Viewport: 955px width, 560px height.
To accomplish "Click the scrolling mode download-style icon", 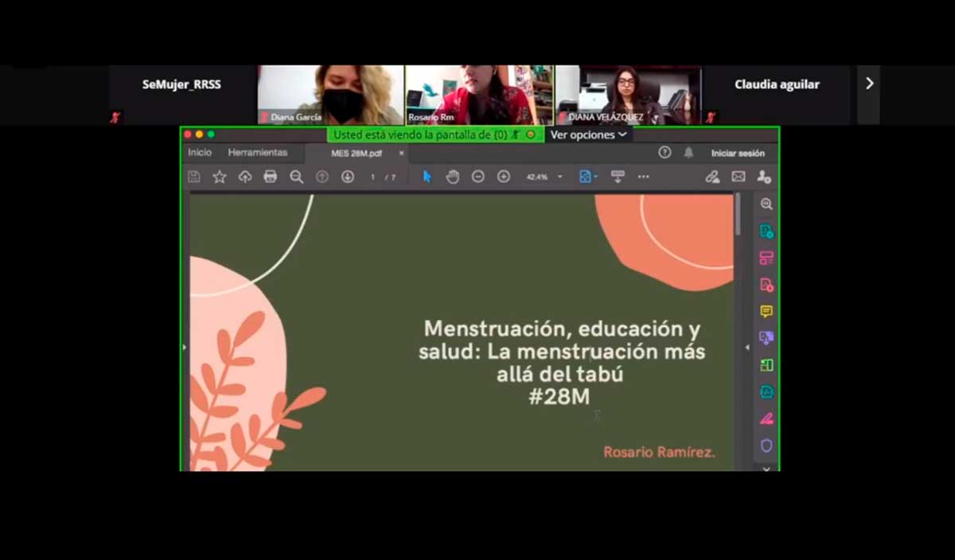I will point(618,177).
